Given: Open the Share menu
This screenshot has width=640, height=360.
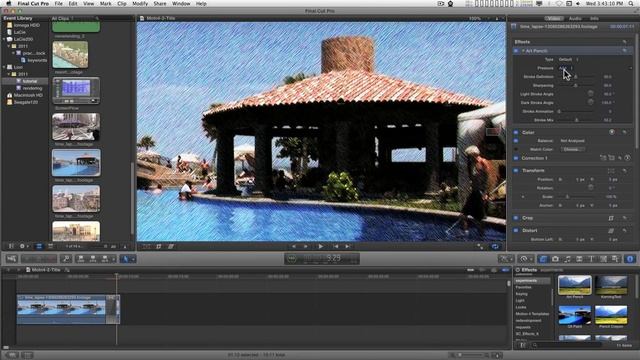Looking at the screenshot, I should coord(160,3).
